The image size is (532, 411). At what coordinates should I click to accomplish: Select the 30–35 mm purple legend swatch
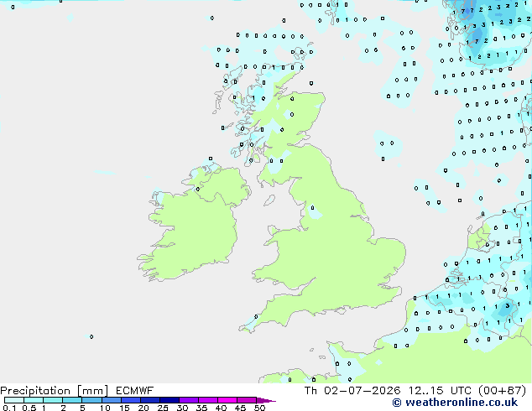(189, 400)
